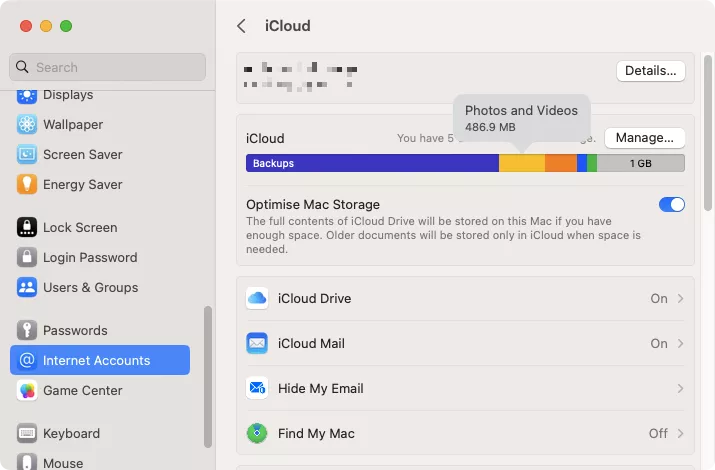Click the iCloud Mail envelope icon

(x=257, y=343)
